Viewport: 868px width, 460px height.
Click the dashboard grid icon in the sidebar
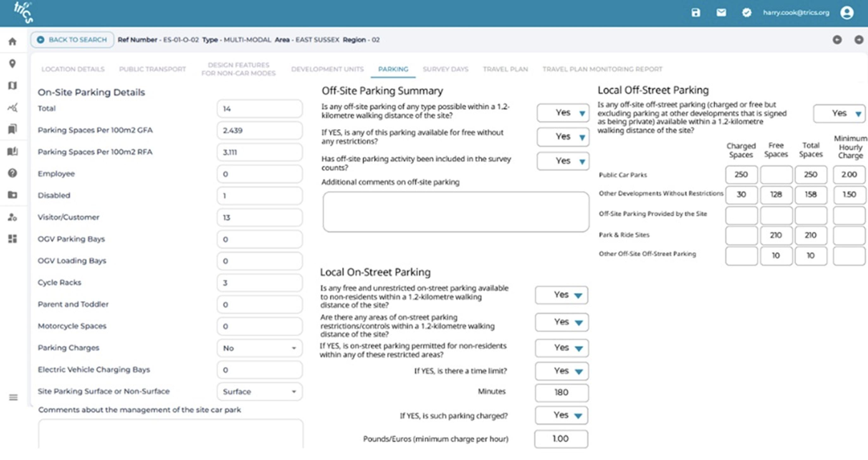(12, 240)
